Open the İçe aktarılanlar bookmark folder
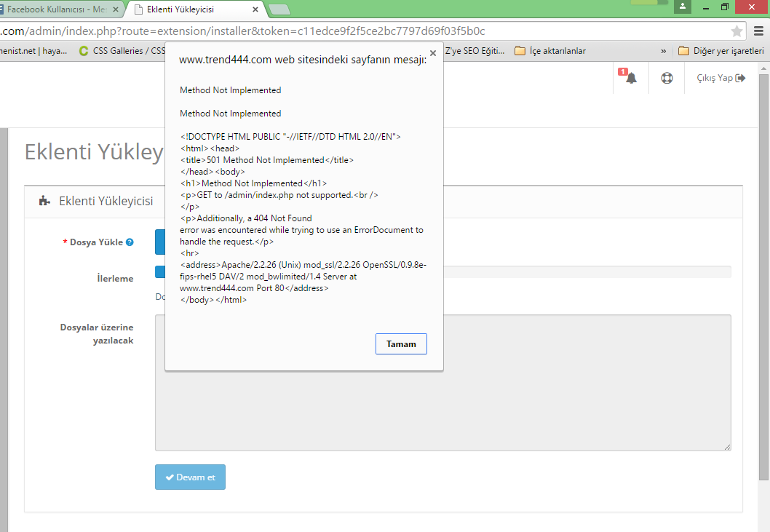Screen dimensions: 770x532 pyautogui.click(x=550, y=51)
